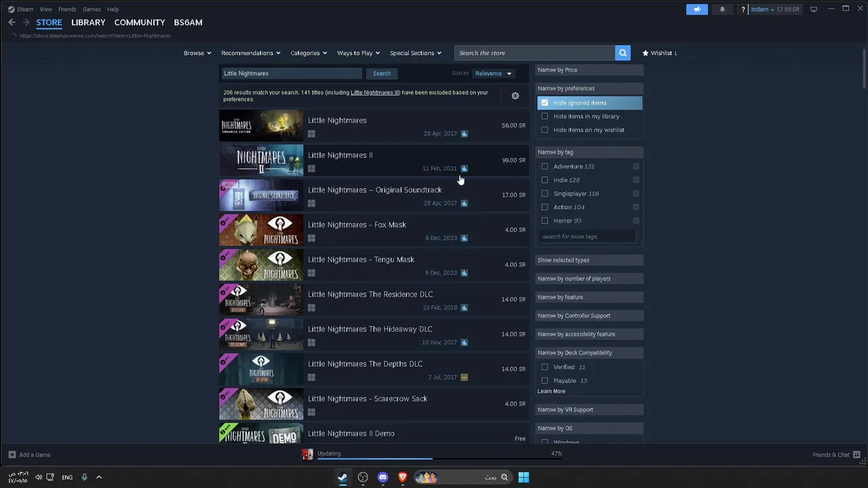Image resolution: width=868 pixels, height=488 pixels.
Task: Open Little Nightmares - Fox Mask result
Action: click(374, 230)
